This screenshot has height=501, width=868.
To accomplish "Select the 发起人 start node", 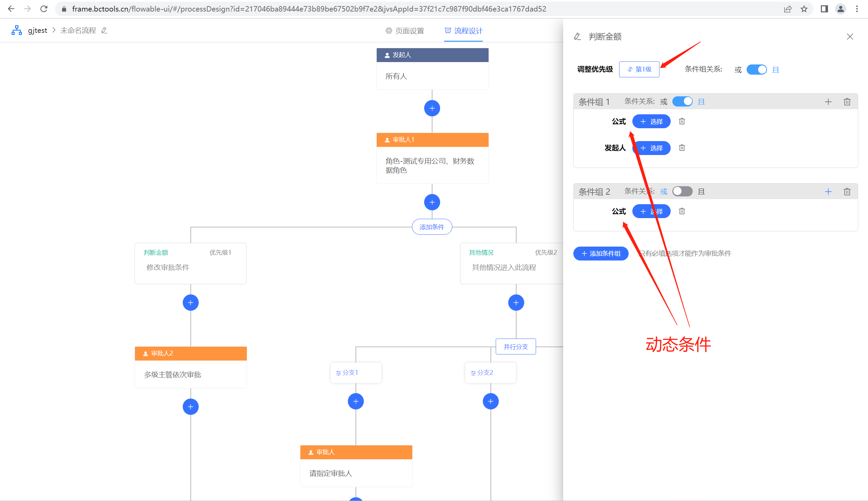I will pos(432,69).
